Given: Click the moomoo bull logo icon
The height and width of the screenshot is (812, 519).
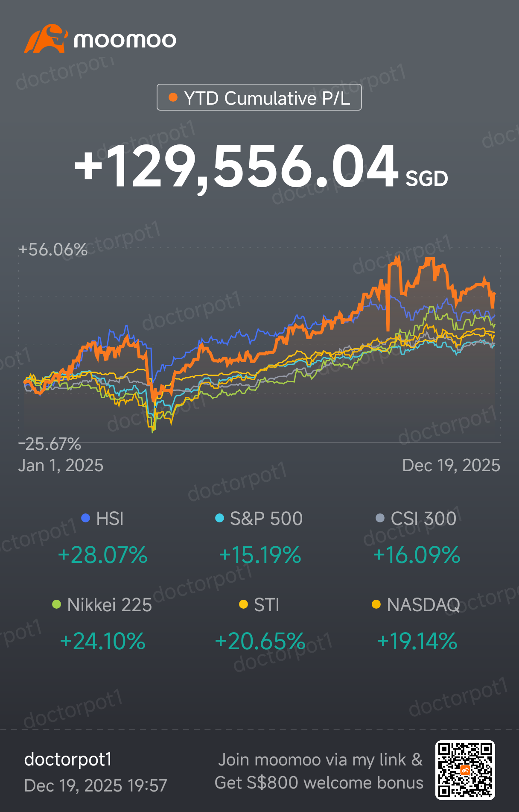Looking at the screenshot, I should (46, 39).
